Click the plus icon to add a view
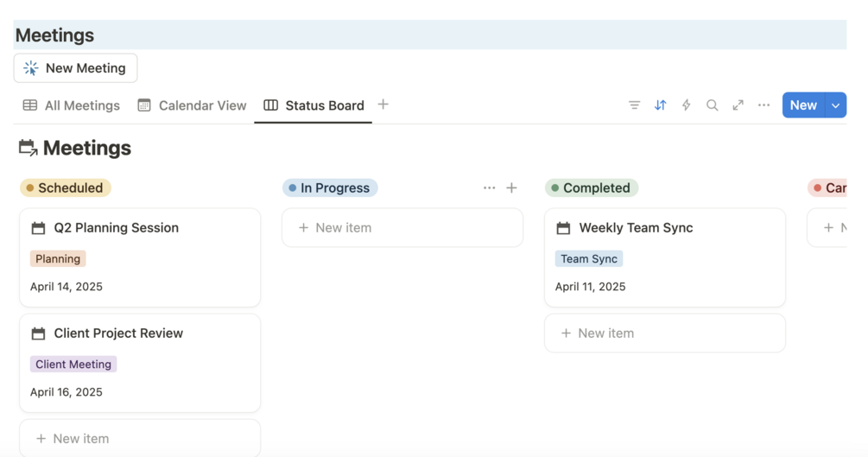 [383, 105]
